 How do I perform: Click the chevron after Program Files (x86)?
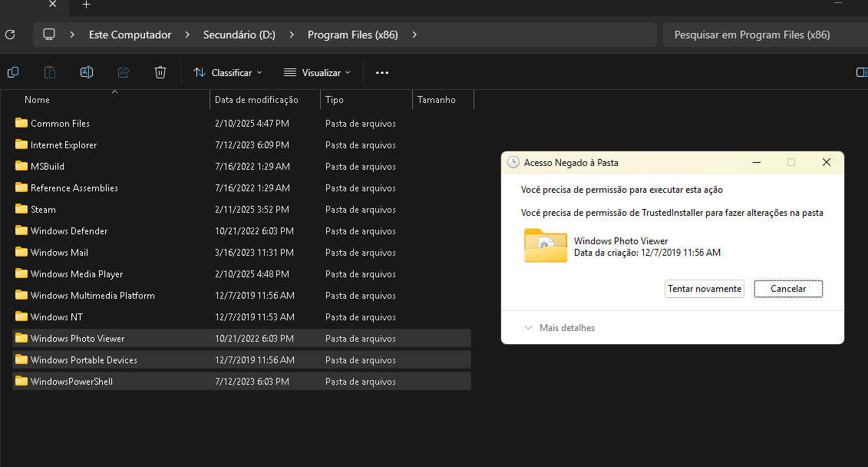coord(414,35)
